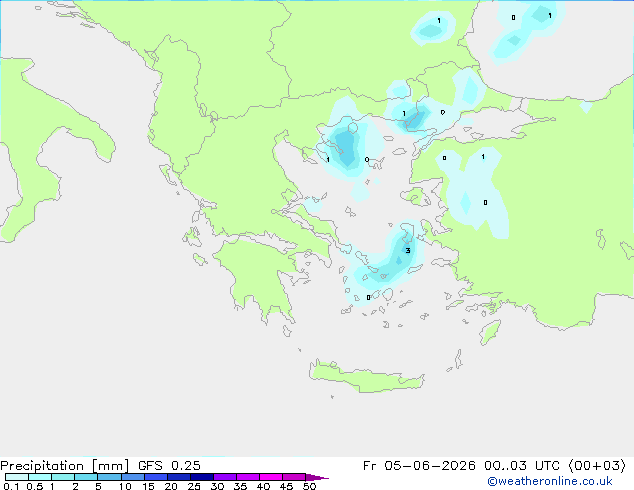Choose the 2–5 mm legend color box
Image resolution: width=634 pixels, height=490 pixels.
tap(86, 477)
